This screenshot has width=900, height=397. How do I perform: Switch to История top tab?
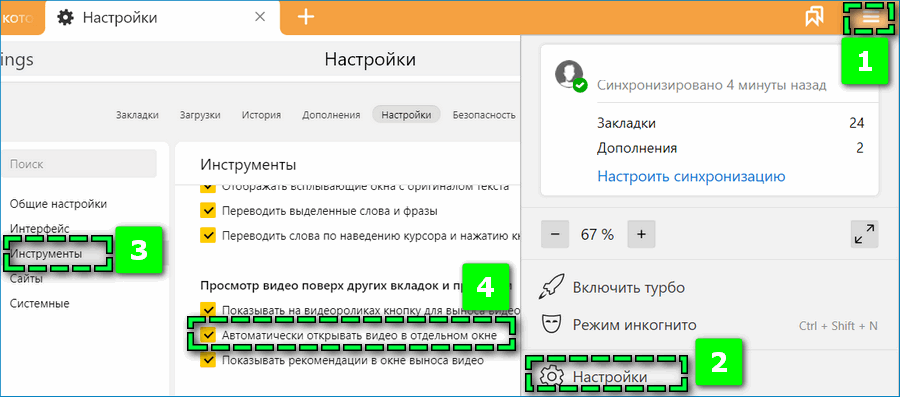pyautogui.click(x=261, y=115)
